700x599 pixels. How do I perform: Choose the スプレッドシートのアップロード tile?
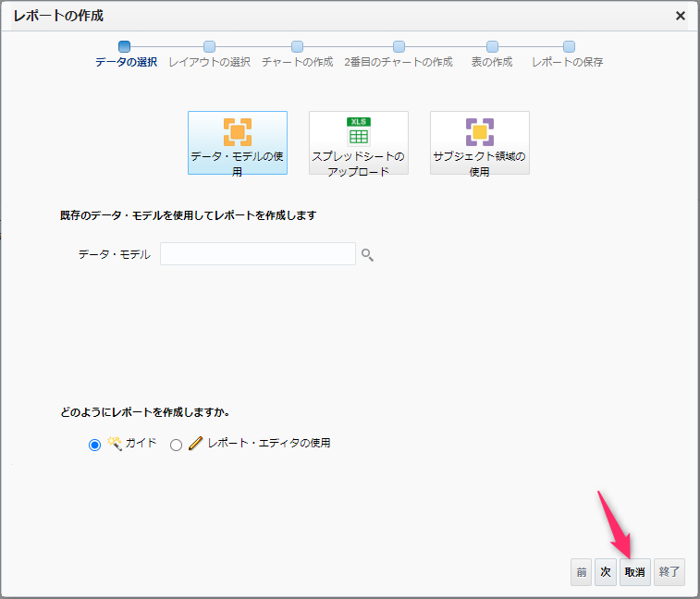tap(359, 143)
